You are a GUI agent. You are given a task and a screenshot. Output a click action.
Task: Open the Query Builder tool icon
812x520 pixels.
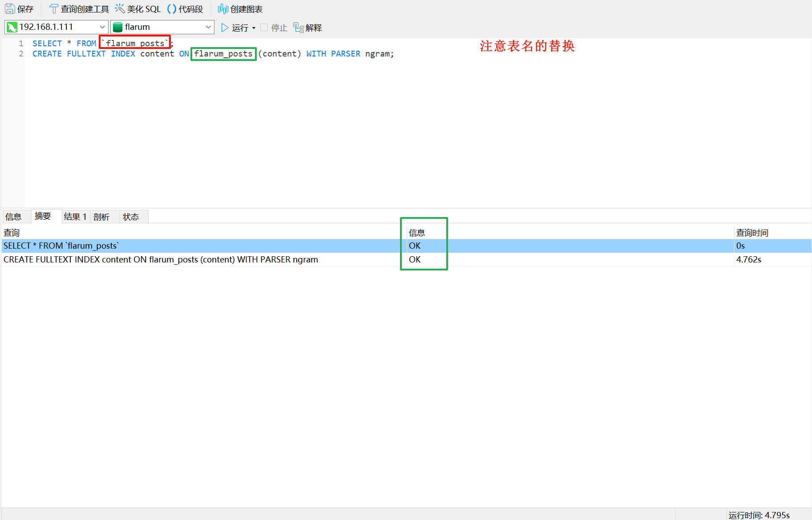point(53,9)
